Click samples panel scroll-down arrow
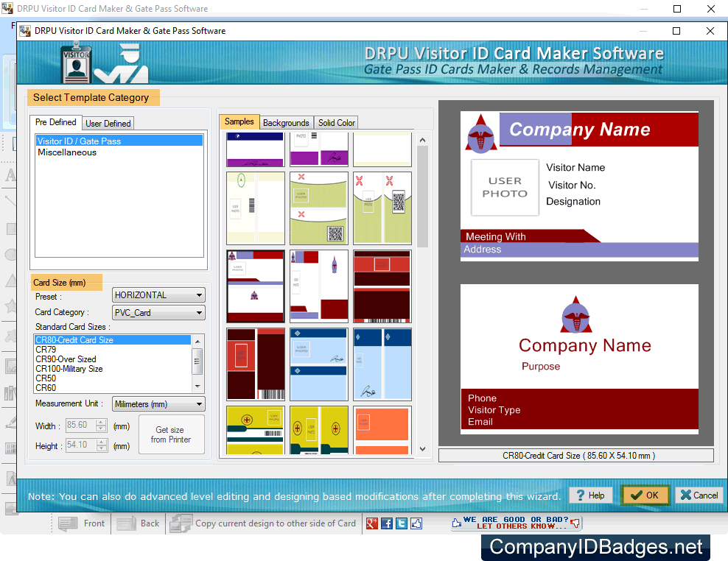728x561 pixels. [x=422, y=448]
